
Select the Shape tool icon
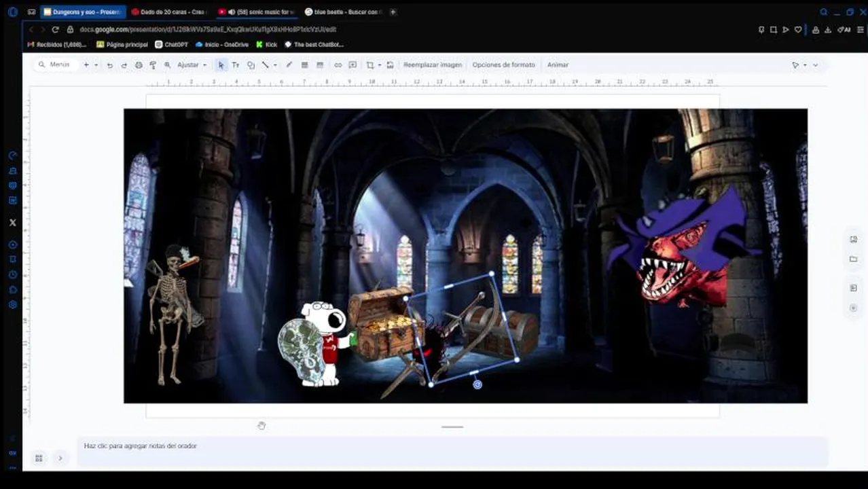(x=251, y=65)
